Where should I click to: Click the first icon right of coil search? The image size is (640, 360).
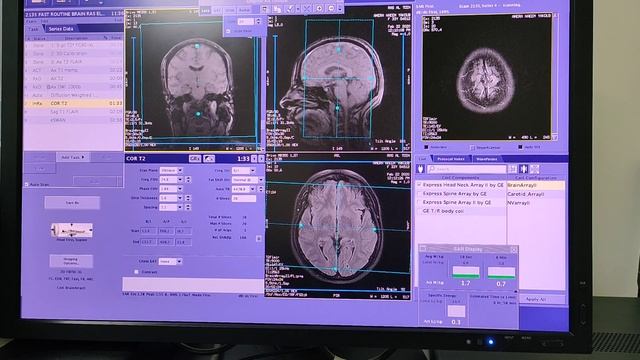point(513,169)
